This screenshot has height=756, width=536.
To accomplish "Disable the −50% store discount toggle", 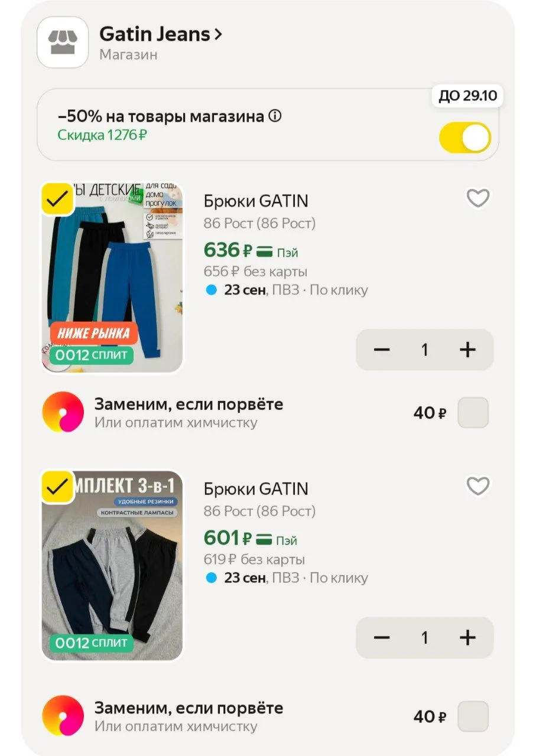I will point(464,138).
